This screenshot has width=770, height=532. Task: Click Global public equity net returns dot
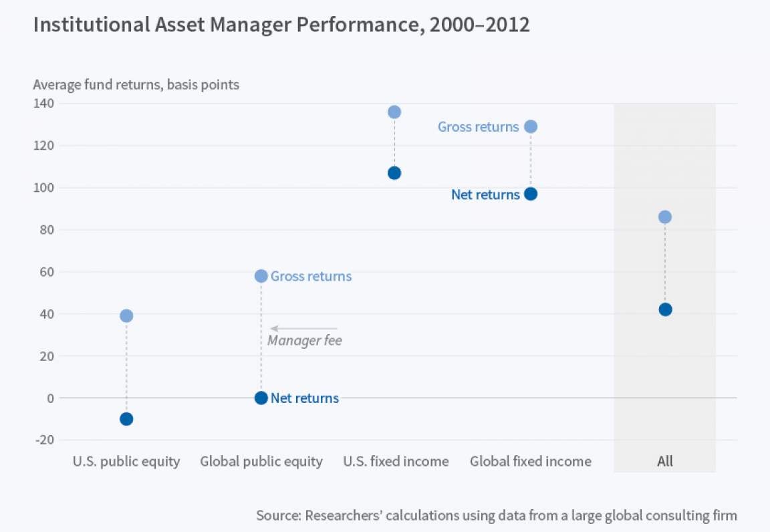[261, 398]
